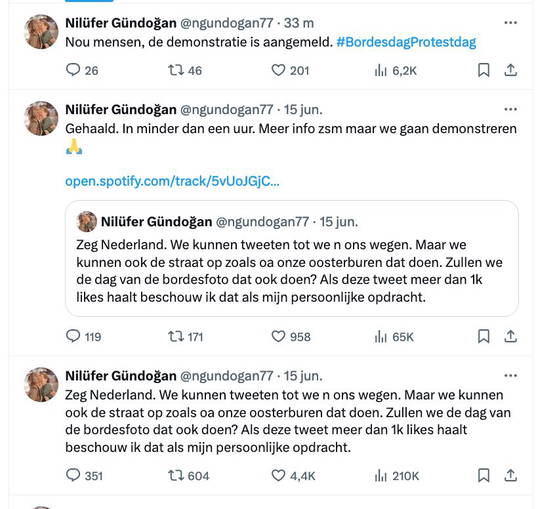The height and width of the screenshot is (509, 555).
Task: Open the quoted Zeg Nederland tweet card
Action: [292, 258]
